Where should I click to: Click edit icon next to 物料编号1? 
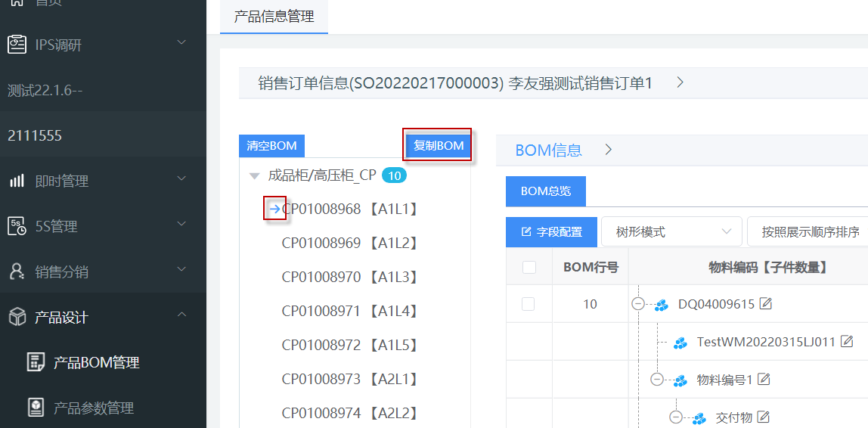coord(764,380)
